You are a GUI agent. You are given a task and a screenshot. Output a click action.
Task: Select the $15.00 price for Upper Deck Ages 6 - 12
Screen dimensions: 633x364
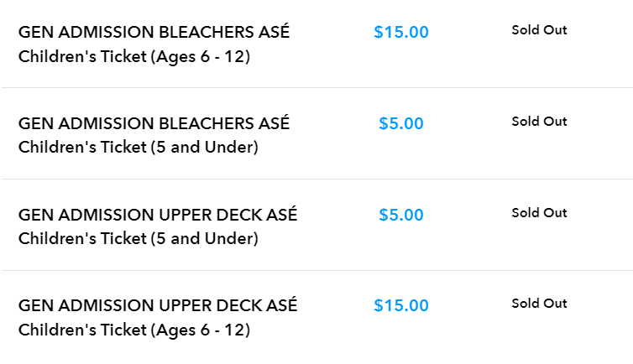pos(401,306)
